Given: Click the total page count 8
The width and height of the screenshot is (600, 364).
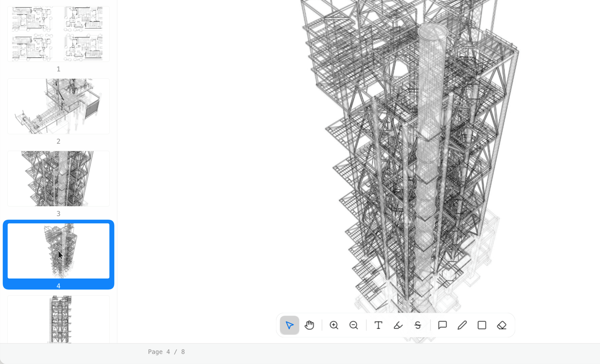Looking at the screenshot, I should pyautogui.click(x=183, y=352).
